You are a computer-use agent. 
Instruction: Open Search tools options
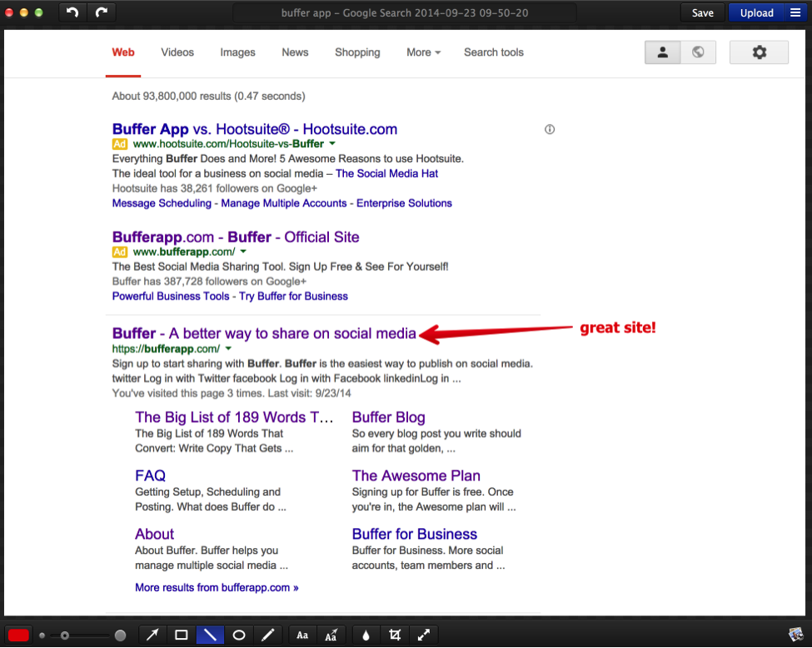click(494, 52)
